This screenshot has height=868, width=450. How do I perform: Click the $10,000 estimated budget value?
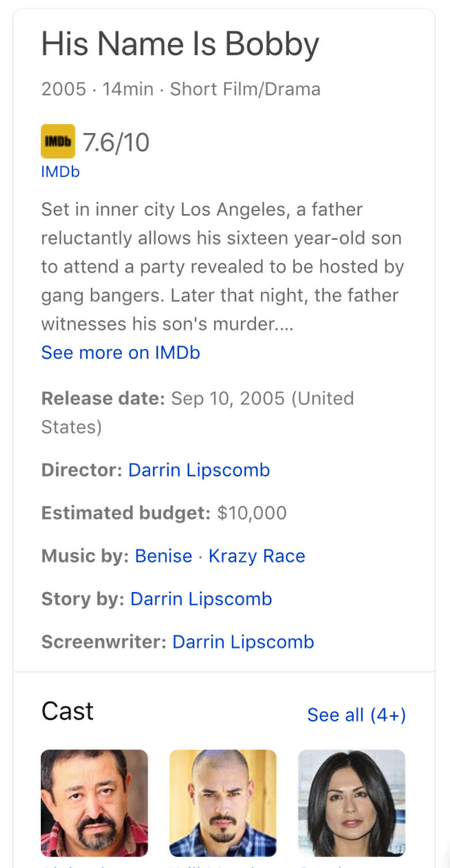(251, 513)
